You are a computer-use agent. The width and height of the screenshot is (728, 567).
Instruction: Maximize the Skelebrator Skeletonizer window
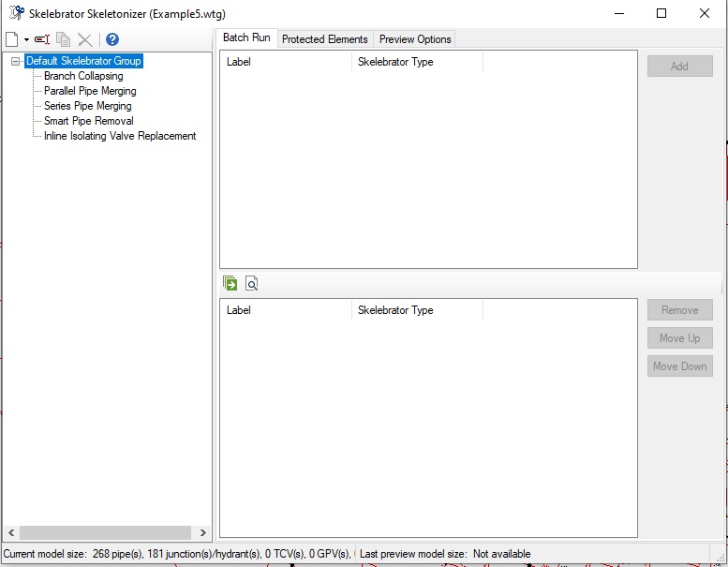pyautogui.click(x=661, y=13)
